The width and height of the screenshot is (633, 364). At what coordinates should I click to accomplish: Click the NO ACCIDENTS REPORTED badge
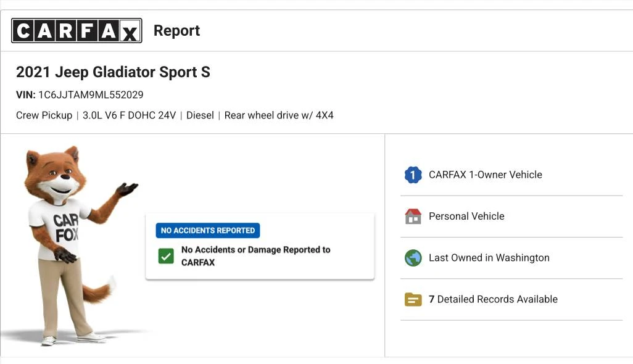coord(208,230)
